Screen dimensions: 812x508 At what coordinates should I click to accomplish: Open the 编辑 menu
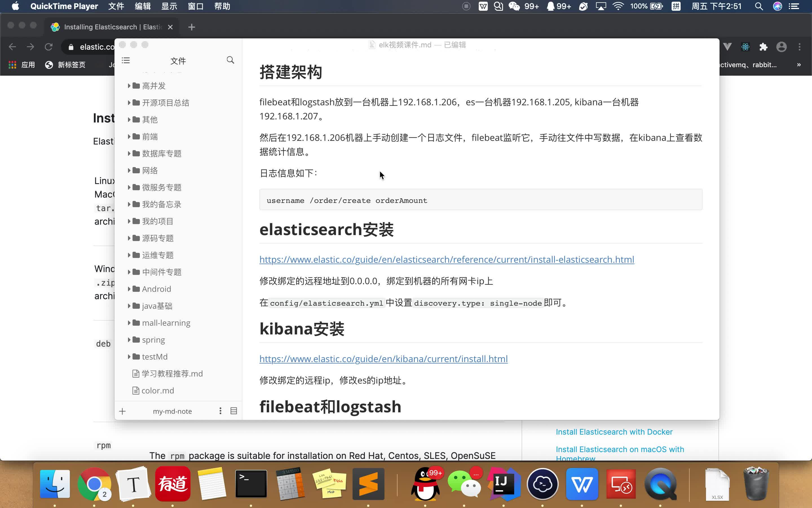coord(143,6)
